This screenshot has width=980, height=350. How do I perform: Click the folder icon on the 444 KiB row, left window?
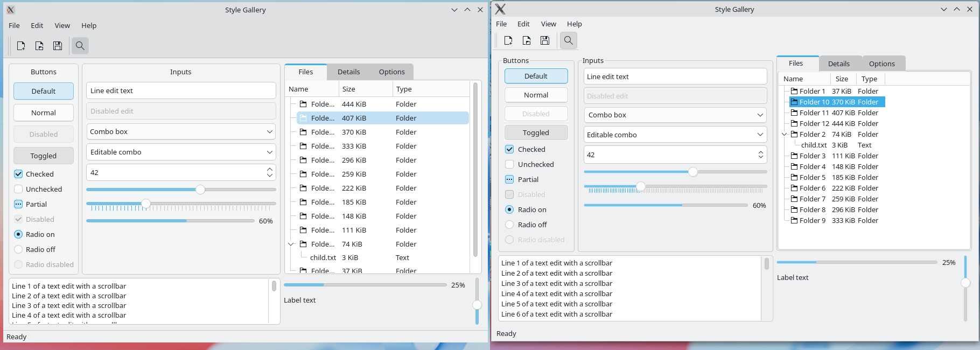coord(303,104)
